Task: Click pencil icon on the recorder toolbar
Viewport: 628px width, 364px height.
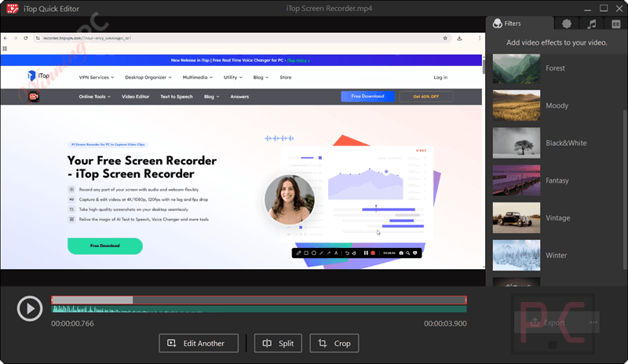Action: coord(298,253)
